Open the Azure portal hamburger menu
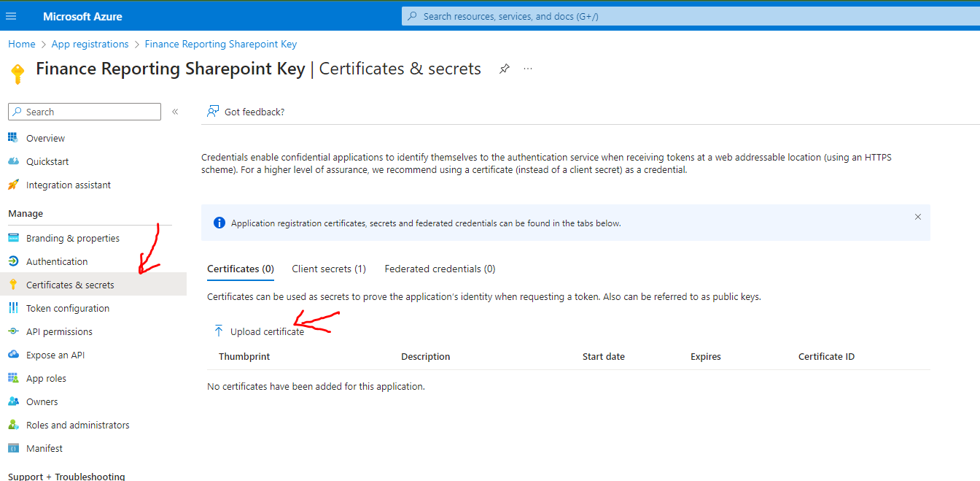Viewport: 980px width, 481px height. [x=11, y=16]
